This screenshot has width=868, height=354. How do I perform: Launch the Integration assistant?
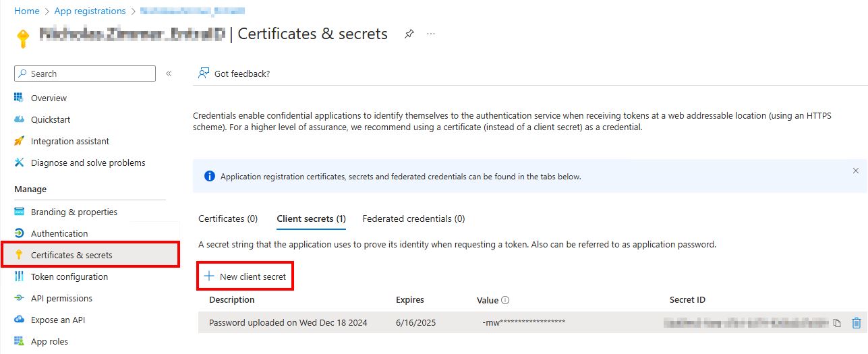click(69, 141)
